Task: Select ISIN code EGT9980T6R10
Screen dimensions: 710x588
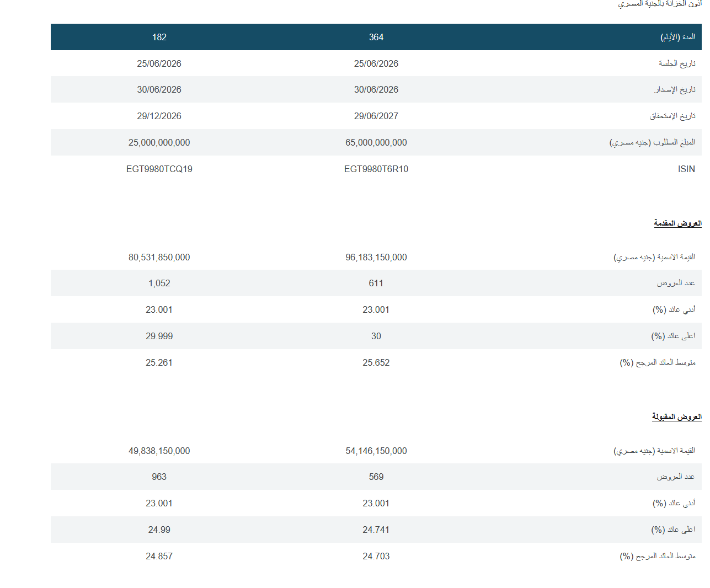Action: [x=376, y=169]
